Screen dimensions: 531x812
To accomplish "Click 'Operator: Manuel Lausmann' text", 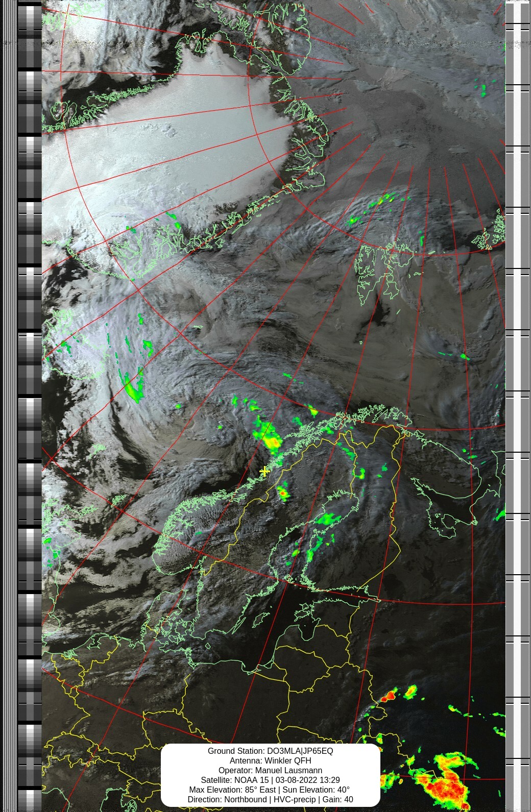I will click(x=270, y=770).
